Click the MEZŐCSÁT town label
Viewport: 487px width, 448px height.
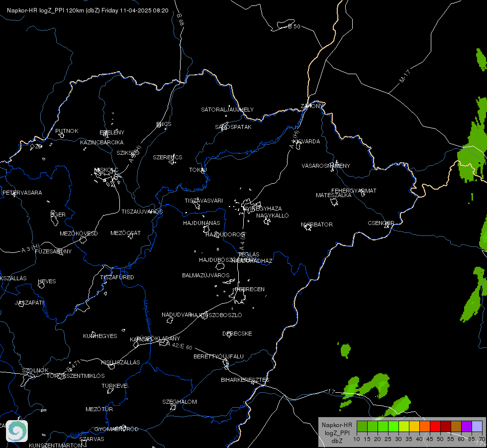[x=125, y=233]
